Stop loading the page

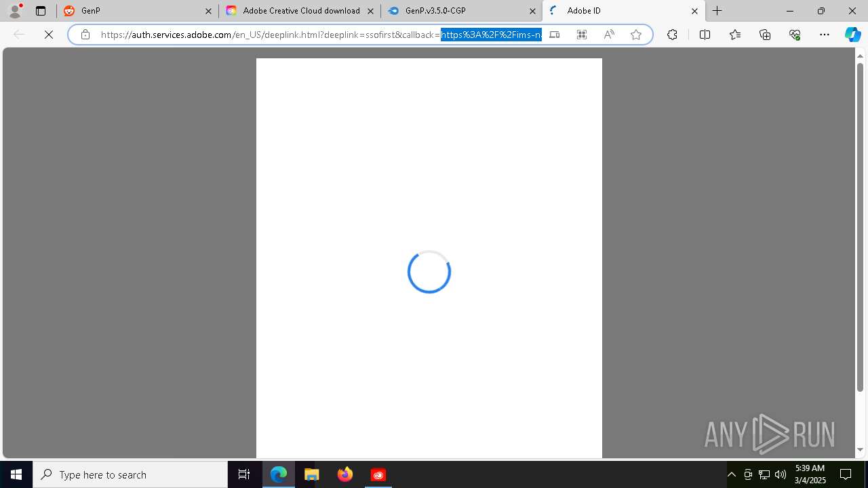(x=49, y=35)
